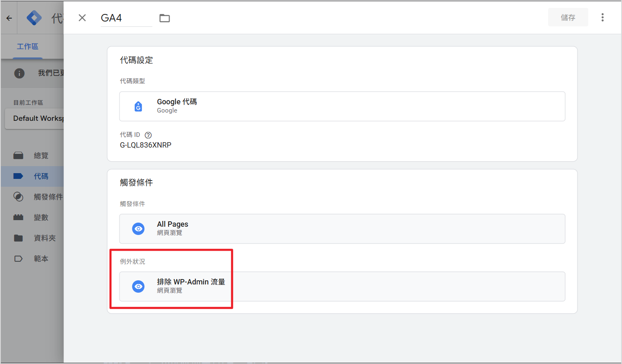This screenshot has width=622, height=364.
Task: Open the All Pages trigger card
Action: coord(342,229)
